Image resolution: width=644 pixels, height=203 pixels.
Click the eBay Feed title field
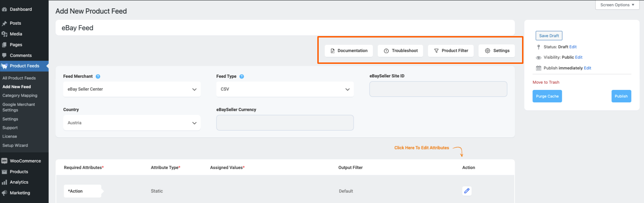tap(285, 28)
